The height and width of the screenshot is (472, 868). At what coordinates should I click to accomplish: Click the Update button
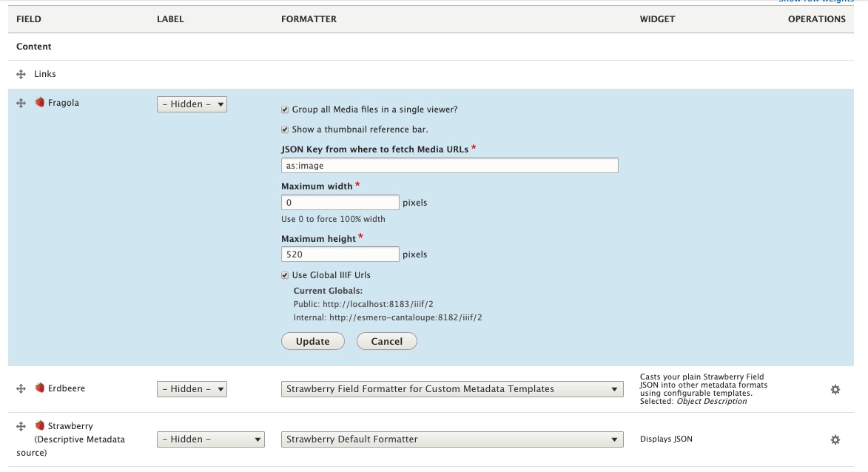pos(312,341)
